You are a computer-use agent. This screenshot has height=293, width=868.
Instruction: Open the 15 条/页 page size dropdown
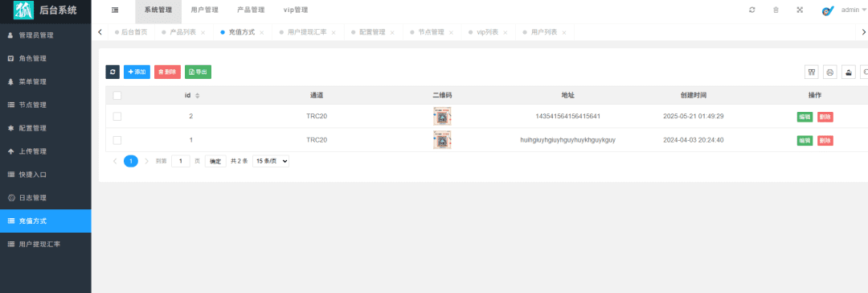(x=271, y=161)
